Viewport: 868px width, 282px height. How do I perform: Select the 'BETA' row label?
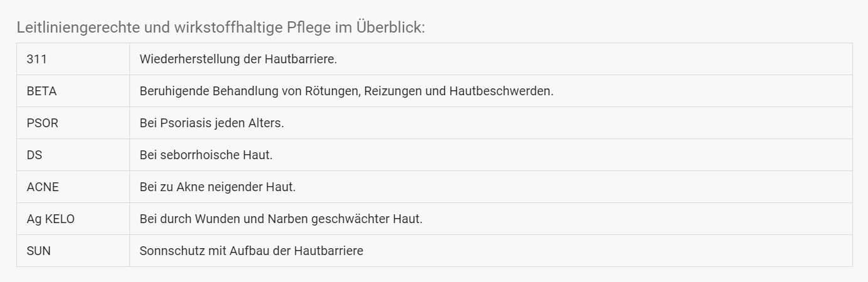click(x=41, y=91)
